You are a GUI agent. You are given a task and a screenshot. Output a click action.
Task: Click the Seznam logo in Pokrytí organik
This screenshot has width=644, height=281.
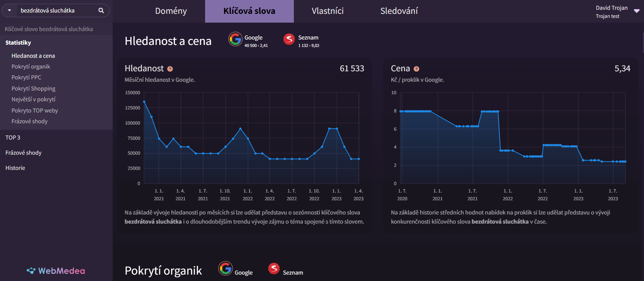(x=274, y=269)
